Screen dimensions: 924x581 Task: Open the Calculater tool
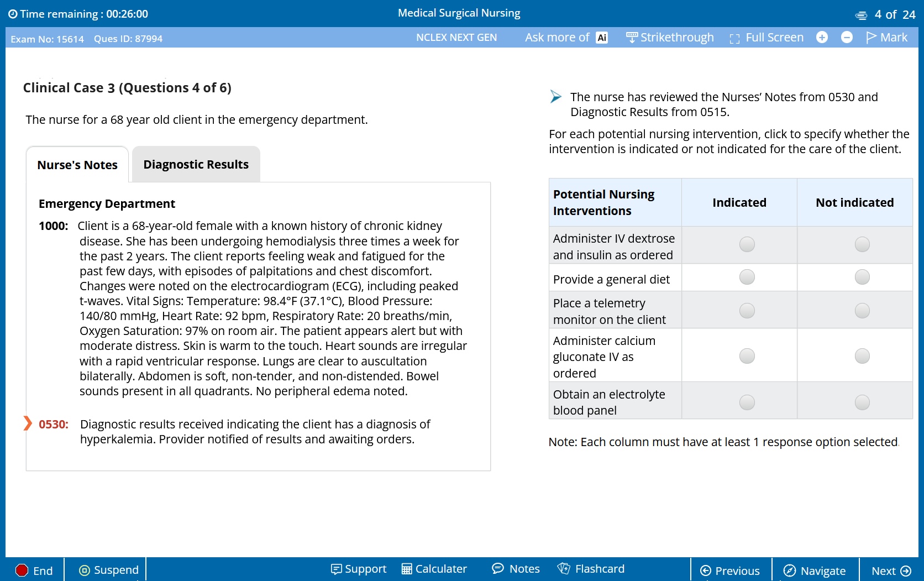434,569
